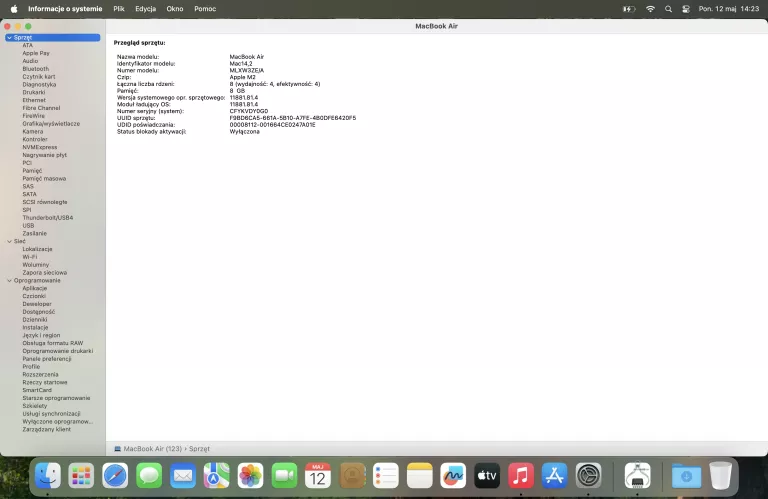Image resolution: width=768 pixels, height=499 pixels.
Task: Click the Mac14,2 model identifier
Action: (x=241, y=63)
